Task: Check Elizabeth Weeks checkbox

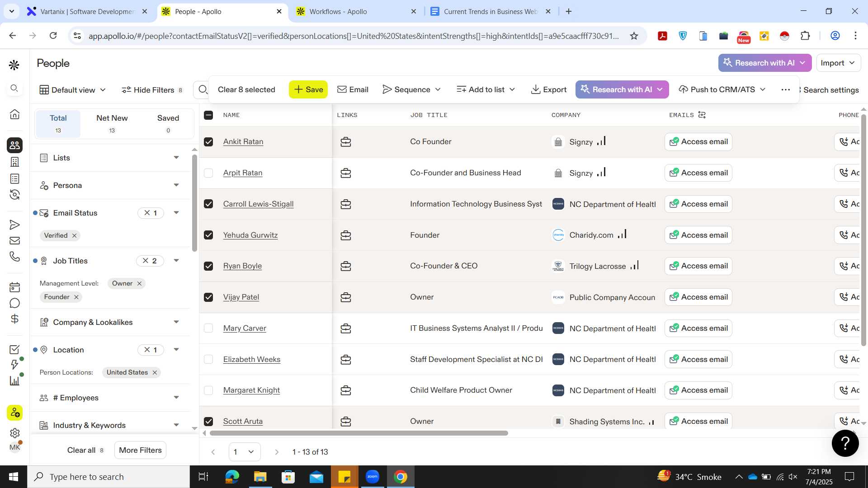Action: pos(208,359)
